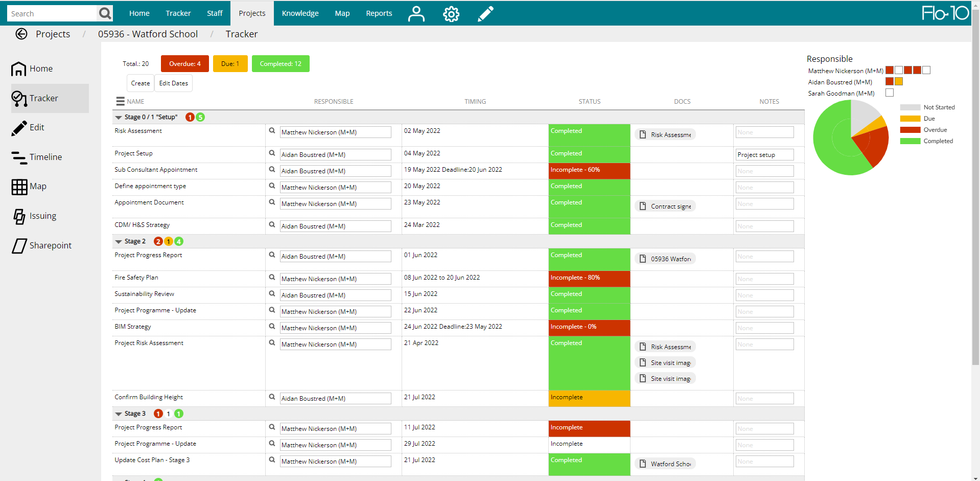Open Timeline in the sidebar
Viewport: 980px width, 481px height.
pyautogui.click(x=37, y=157)
